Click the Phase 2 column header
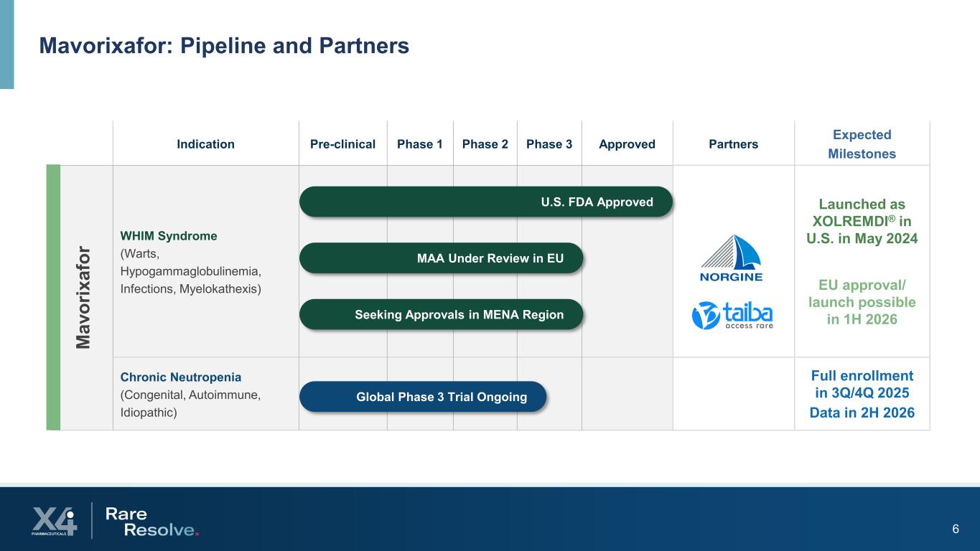This screenshot has height=551, width=980. tap(485, 144)
